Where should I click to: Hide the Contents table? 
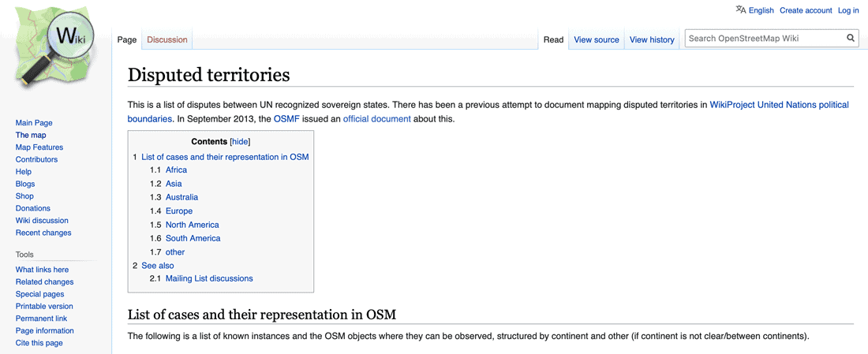pos(240,142)
